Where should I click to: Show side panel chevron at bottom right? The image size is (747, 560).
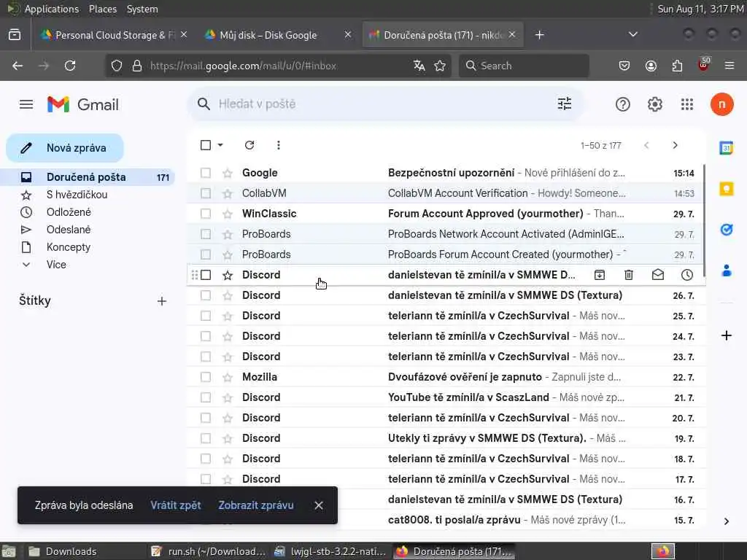[x=726, y=521]
